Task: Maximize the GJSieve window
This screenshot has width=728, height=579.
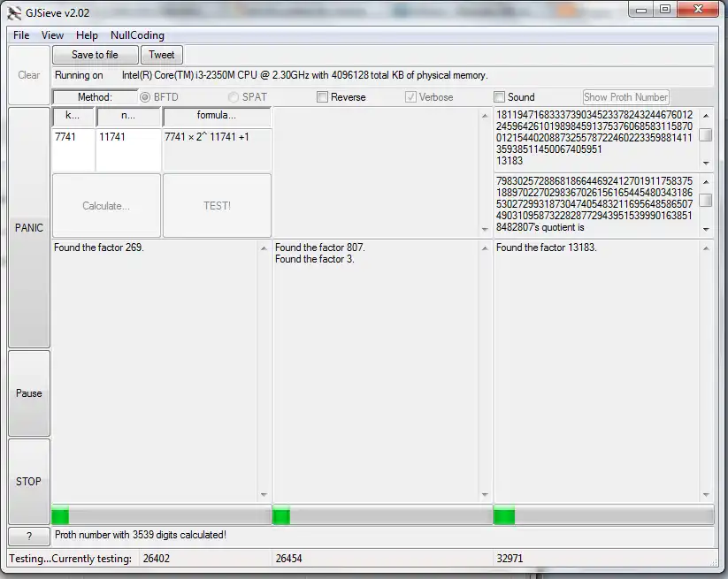Action: [665, 10]
